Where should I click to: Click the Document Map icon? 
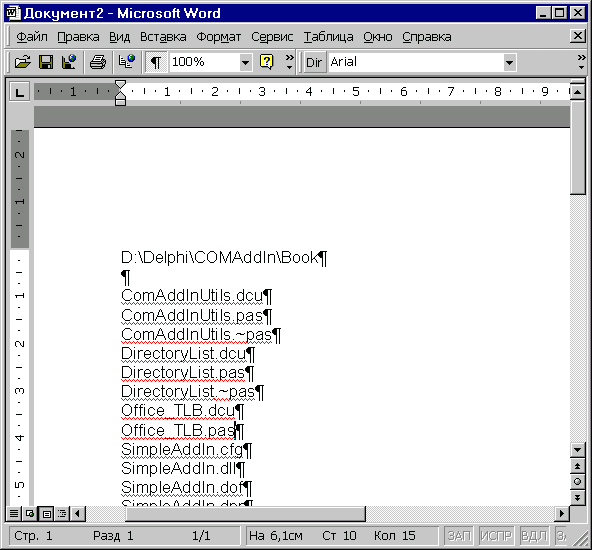coord(127,62)
